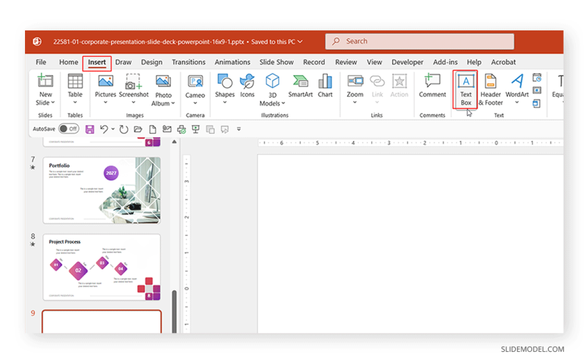Click the WordArt icon
The height and width of the screenshot is (364, 588).
(517, 81)
